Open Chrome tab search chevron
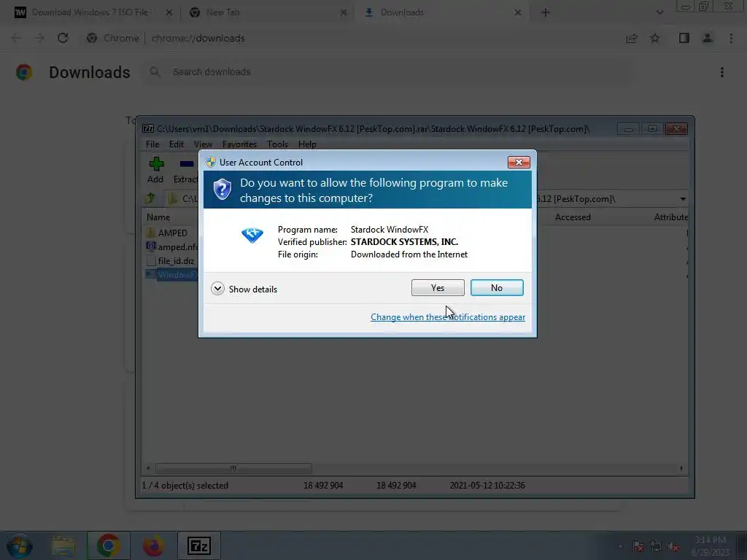This screenshot has height=560, width=747. 659,13
